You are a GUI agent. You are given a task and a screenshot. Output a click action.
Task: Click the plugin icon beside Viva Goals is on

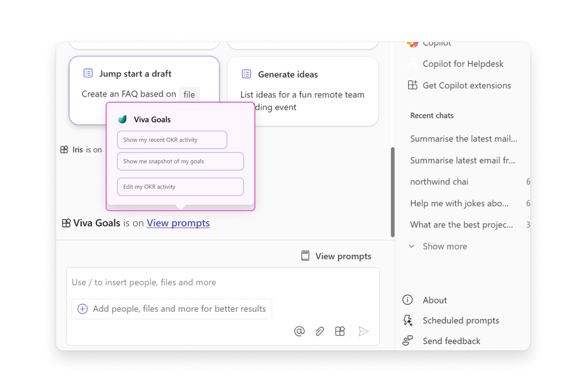tap(66, 223)
